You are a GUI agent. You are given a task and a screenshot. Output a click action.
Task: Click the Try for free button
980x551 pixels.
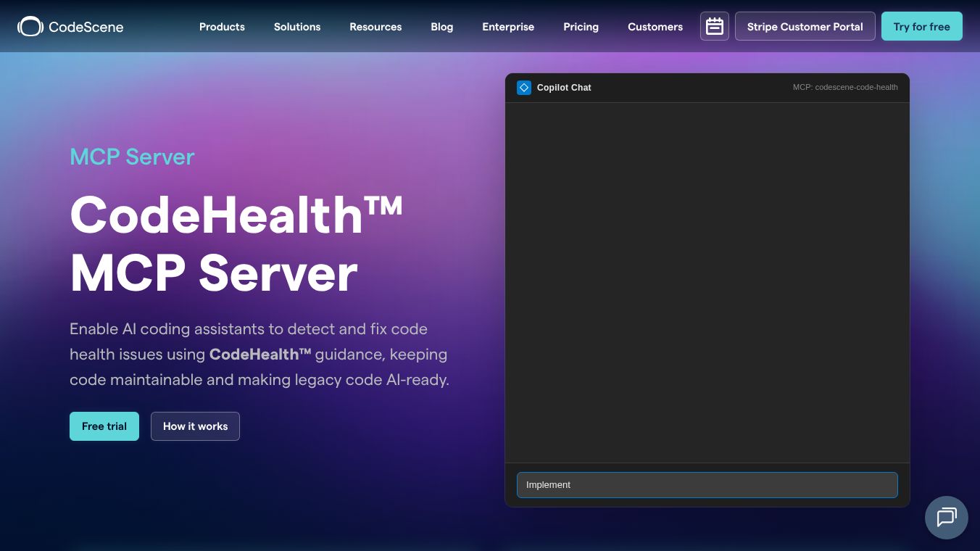point(922,26)
